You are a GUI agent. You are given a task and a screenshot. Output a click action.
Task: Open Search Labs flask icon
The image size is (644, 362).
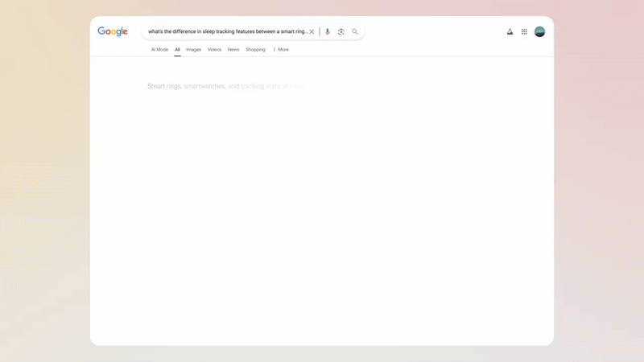pyautogui.click(x=510, y=32)
